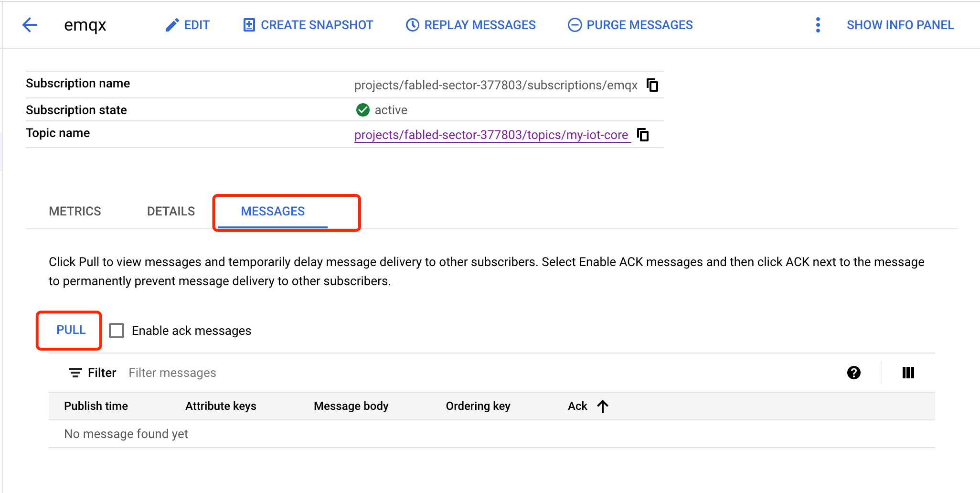Enable the ack messages checkbox
Image resolution: width=980 pixels, height=493 pixels.
click(117, 331)
